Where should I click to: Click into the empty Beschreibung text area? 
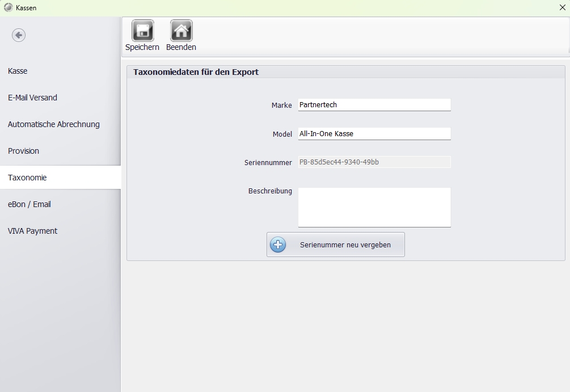coord(374,207)
